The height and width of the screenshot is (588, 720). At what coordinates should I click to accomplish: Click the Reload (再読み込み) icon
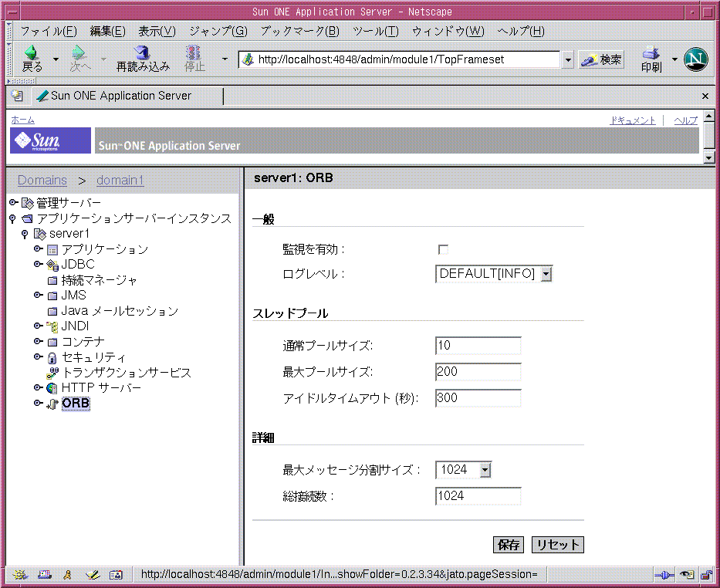pos(142,52)
